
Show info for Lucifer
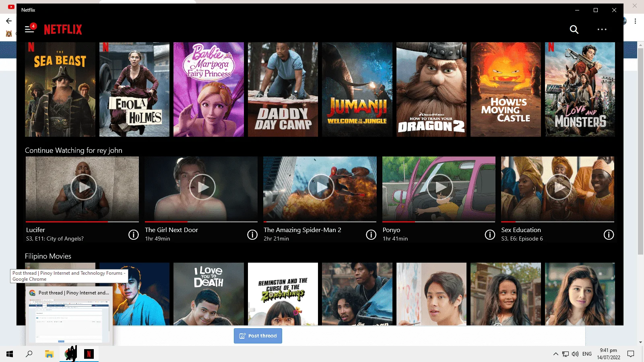coord(133,234)
